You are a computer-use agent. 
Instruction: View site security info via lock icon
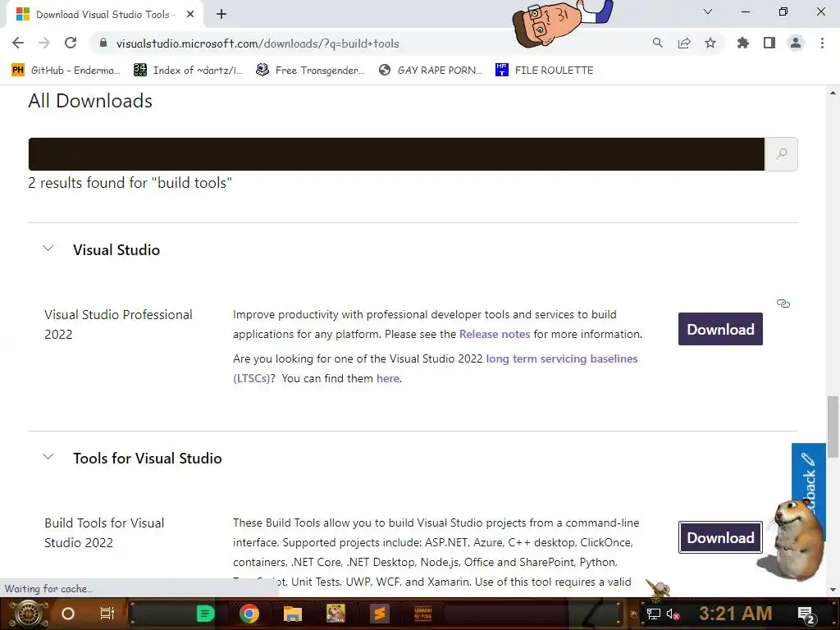(x=103, y=43)
